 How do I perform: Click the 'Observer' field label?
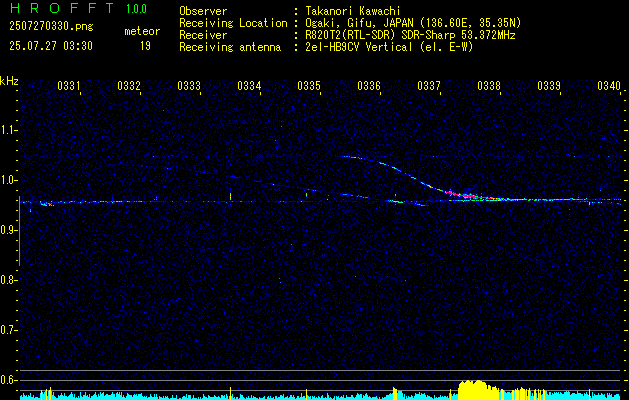click(x=203, y=11)
